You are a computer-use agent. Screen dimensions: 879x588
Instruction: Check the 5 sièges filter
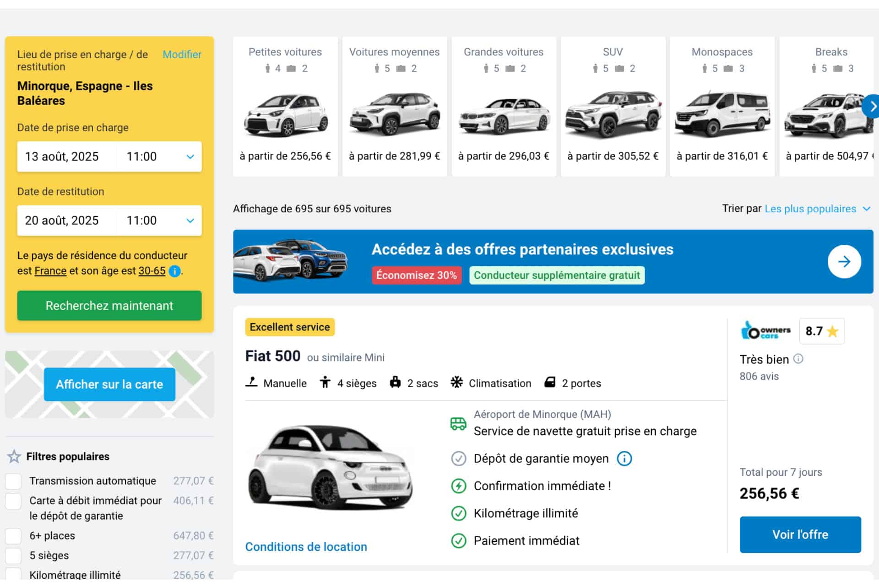[13, 556]
